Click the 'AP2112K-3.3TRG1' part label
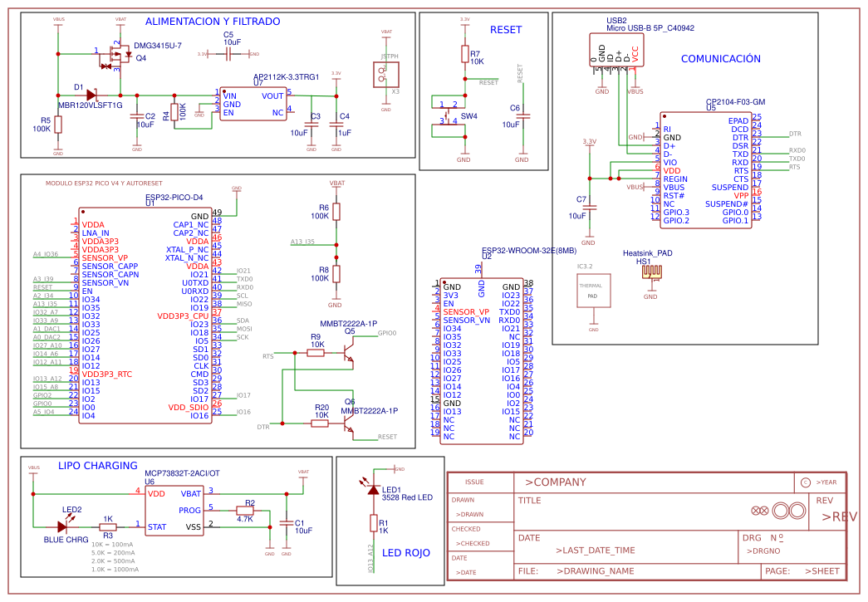 287,77
